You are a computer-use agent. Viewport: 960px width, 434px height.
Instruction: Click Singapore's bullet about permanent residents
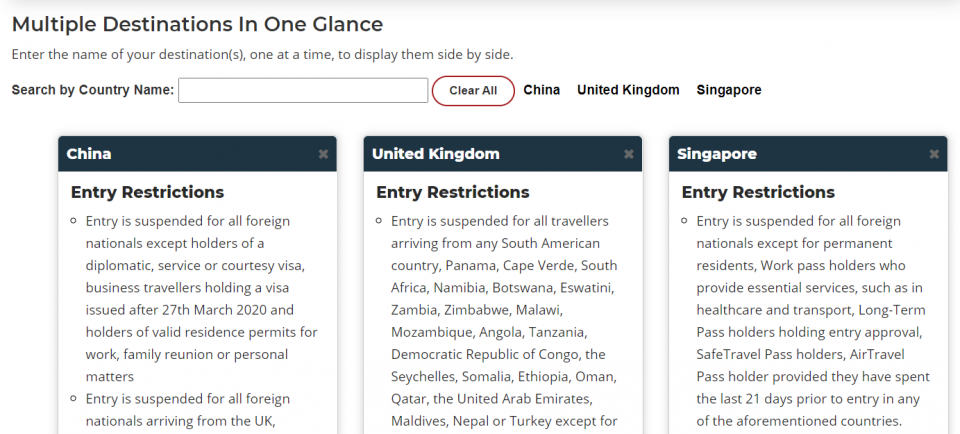tap(813, 321)
